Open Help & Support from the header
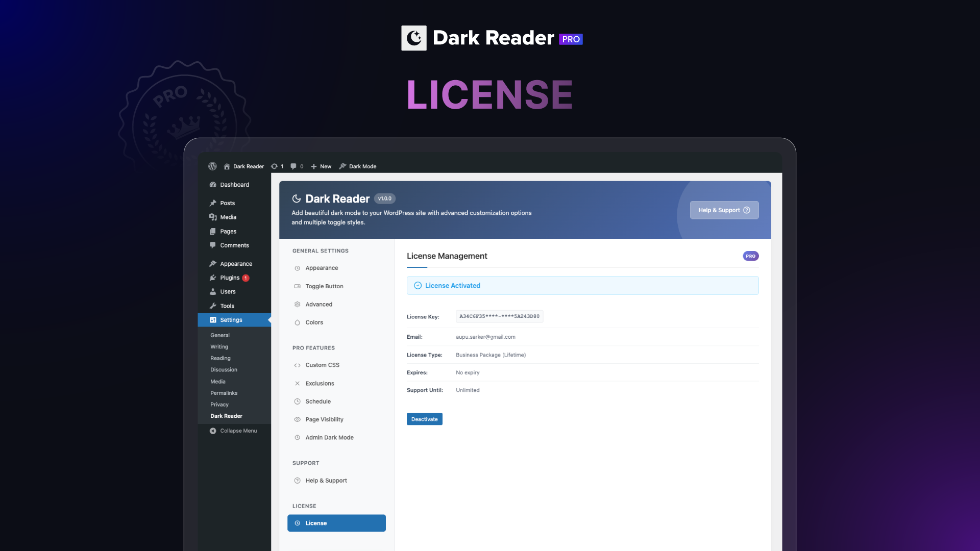Screen dimensions: 980x551 [x=724, y=210]
